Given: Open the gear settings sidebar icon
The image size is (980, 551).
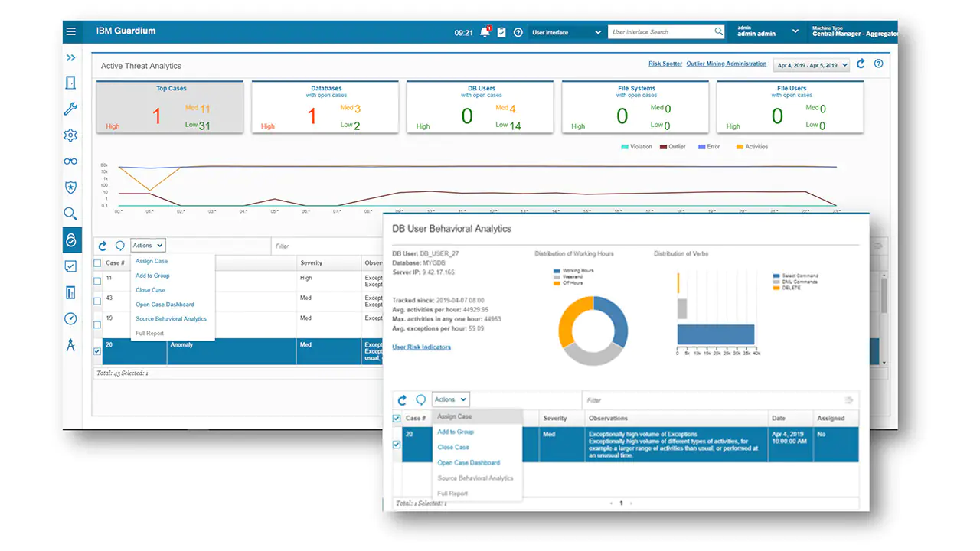Looking at the screenshot, I should (70, 135).
